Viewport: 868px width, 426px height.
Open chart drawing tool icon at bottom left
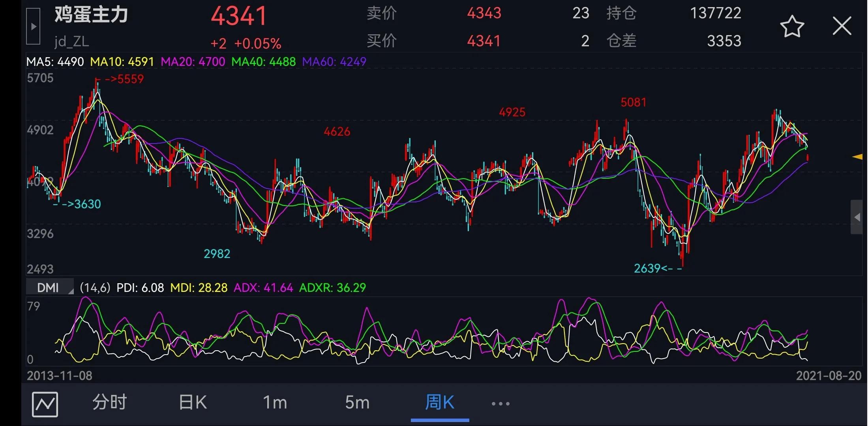coord(45,404)
